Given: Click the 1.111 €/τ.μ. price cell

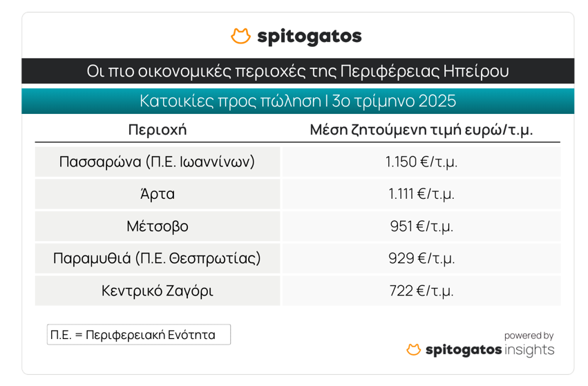Looking at the screenshot, I should (421, 194).
